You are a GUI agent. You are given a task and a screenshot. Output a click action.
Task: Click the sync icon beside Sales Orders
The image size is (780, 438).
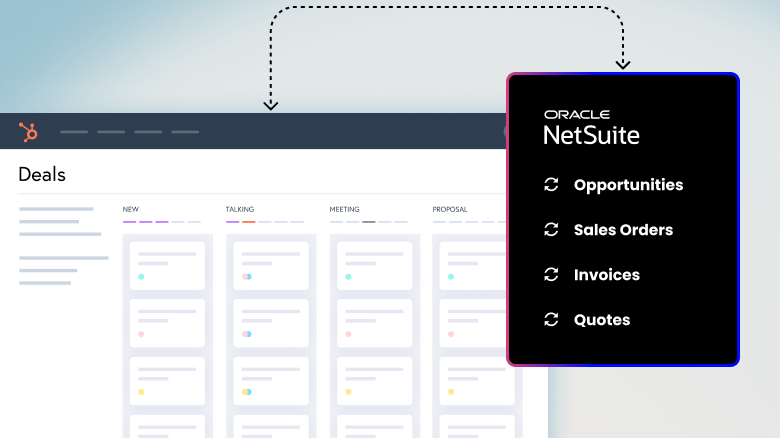coord(551,229)
